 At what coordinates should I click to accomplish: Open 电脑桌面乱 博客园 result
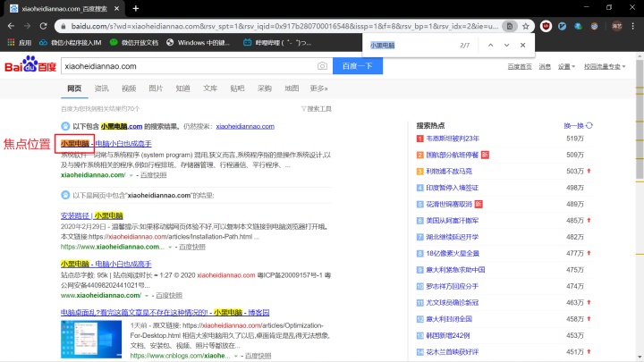tap(165, 312)
